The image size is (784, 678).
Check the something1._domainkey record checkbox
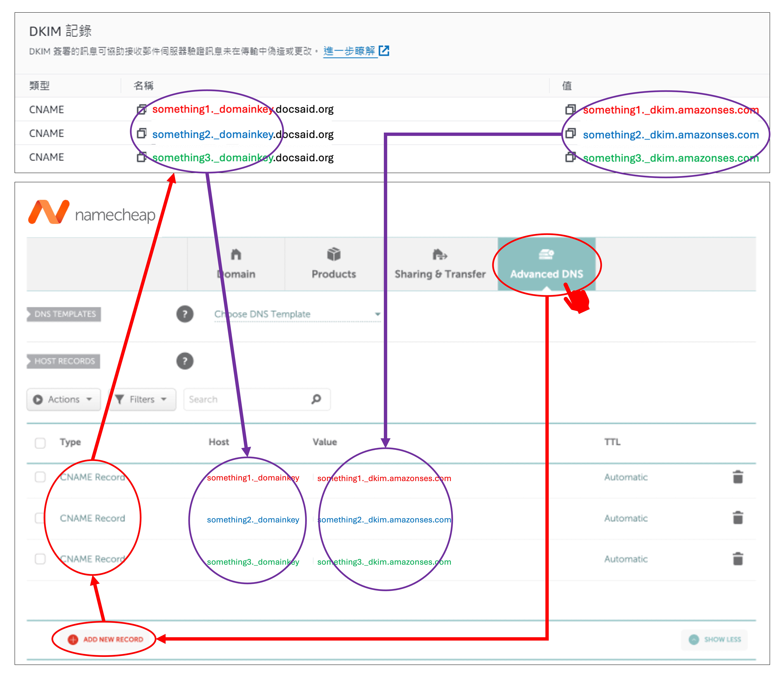tap(40, 477)
